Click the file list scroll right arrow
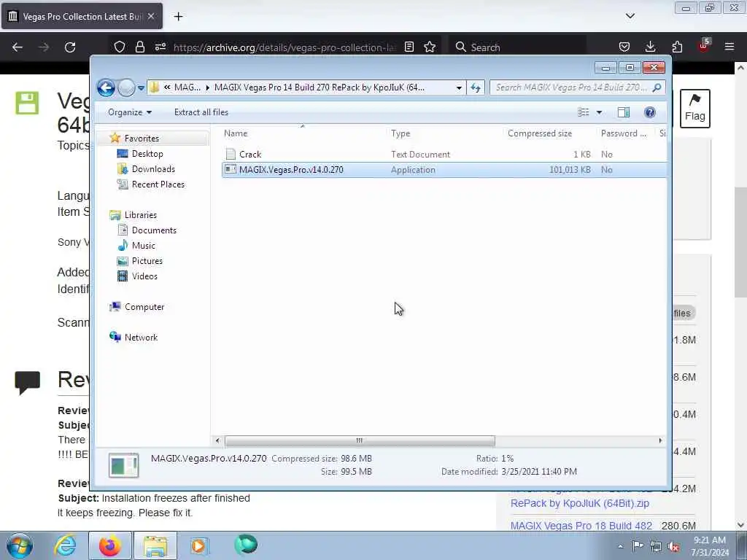747x560 pixels. [660, 440]
